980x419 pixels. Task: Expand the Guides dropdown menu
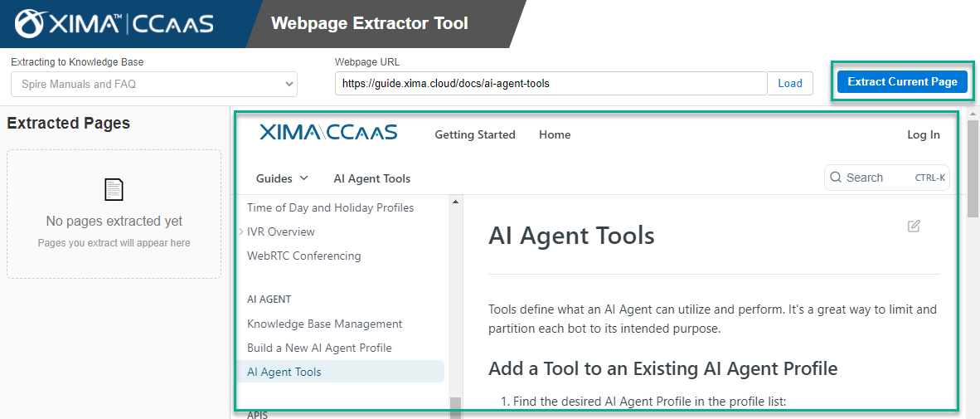(x=282, y=178)
